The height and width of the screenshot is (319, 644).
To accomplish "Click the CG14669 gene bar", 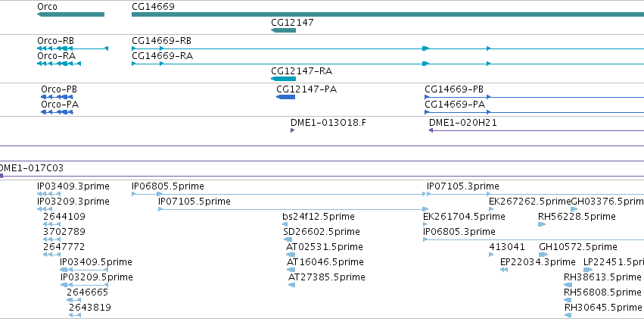I will click(x=387, y=14).
